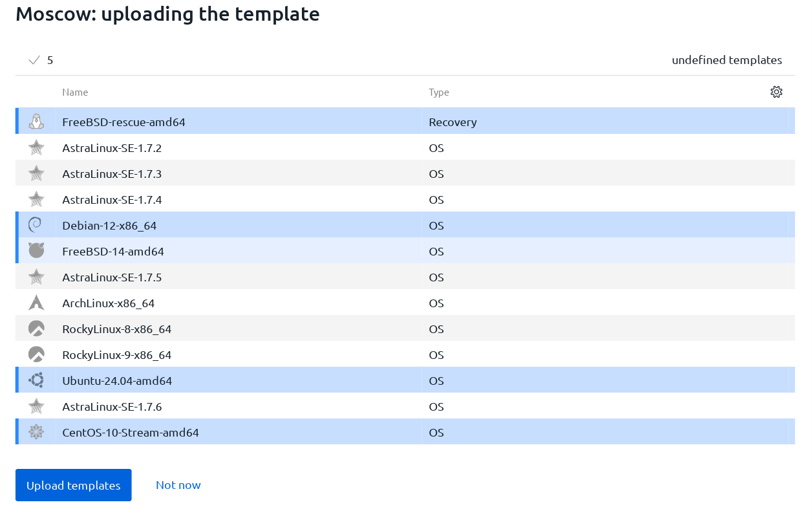This screenshot has width=812, height=531.
Task: Click the FreeBSD-rescue-amd64 penguin icon
Action: coord(36,122)
